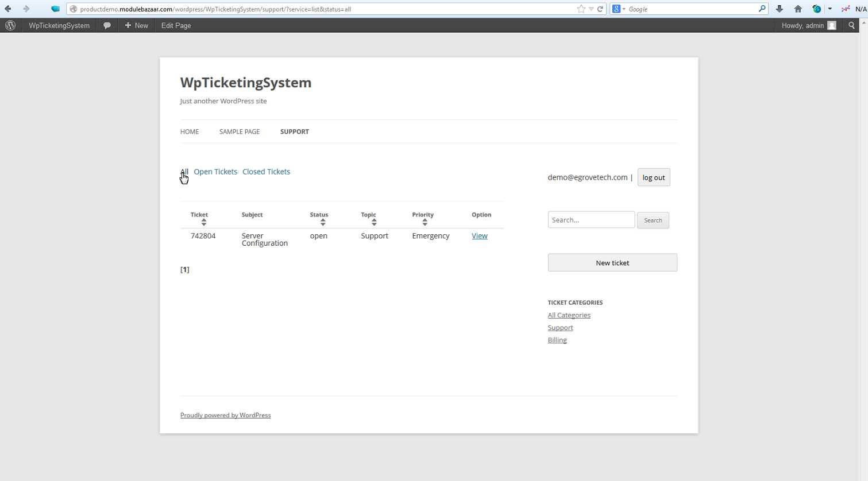The image size is (868, 481).
Task: Open the Billing category link
Action: click(557, 340)
